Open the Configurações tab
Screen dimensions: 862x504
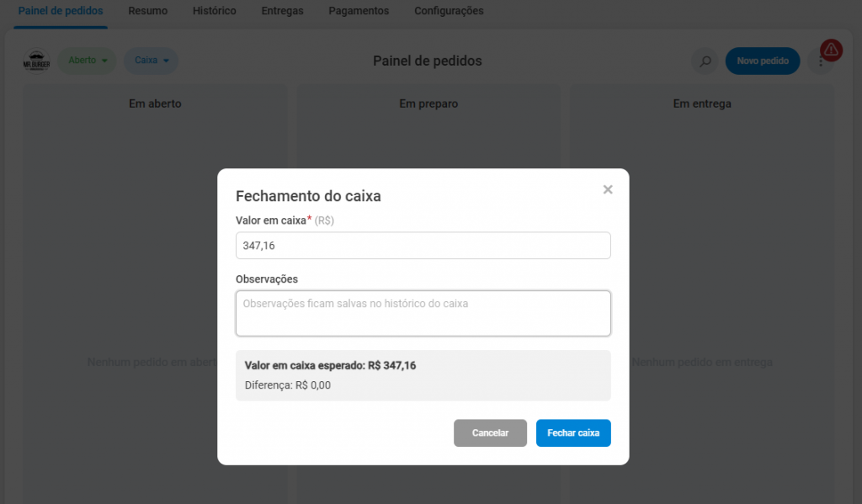click(449, 11)
